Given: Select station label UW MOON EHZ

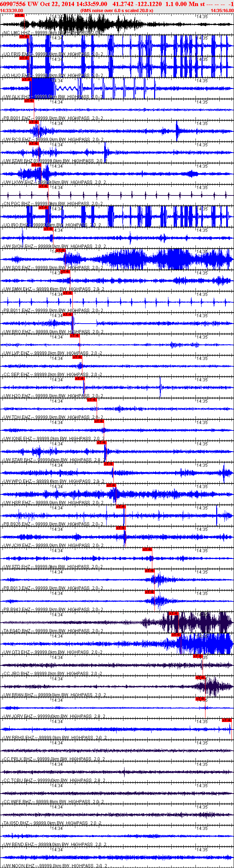Looking at the screenshot, I should tap(19, 866).
